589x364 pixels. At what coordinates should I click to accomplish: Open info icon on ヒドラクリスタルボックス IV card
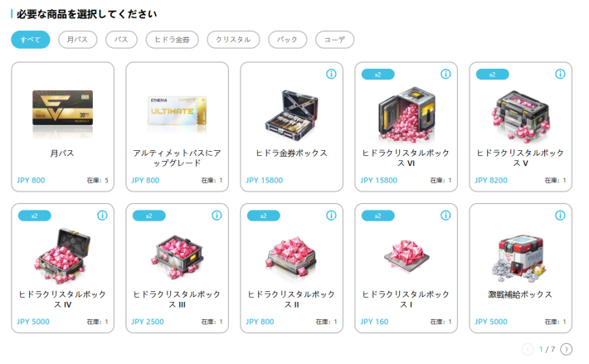pyautogui.click(x=102, y=216)
